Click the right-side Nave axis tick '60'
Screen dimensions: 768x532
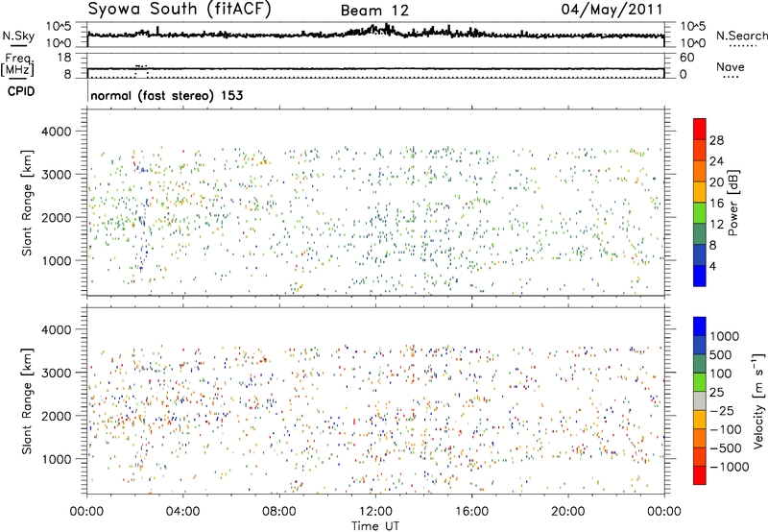pos(686,58)
